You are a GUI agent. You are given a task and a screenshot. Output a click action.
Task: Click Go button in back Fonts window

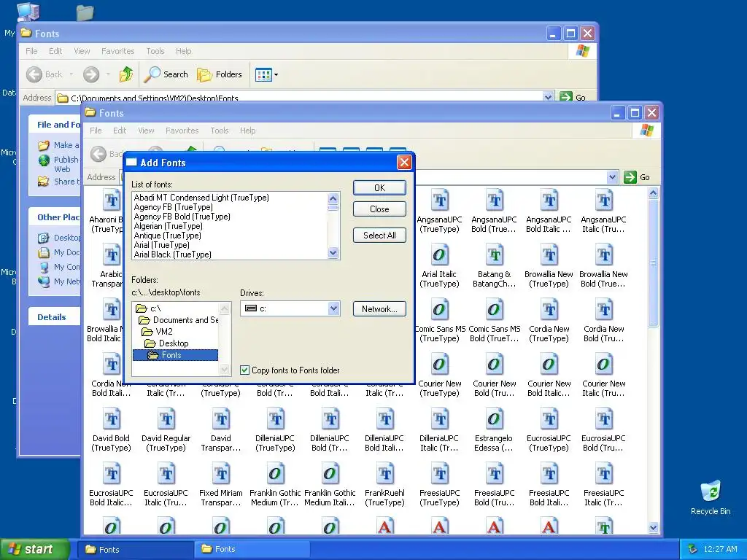pos(573,97)
